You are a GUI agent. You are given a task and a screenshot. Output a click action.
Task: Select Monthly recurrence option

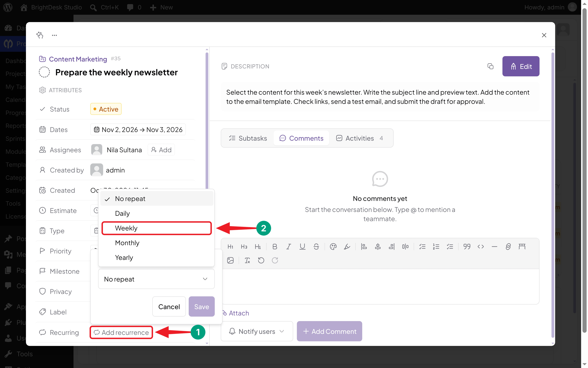click(x=157, y=243)
